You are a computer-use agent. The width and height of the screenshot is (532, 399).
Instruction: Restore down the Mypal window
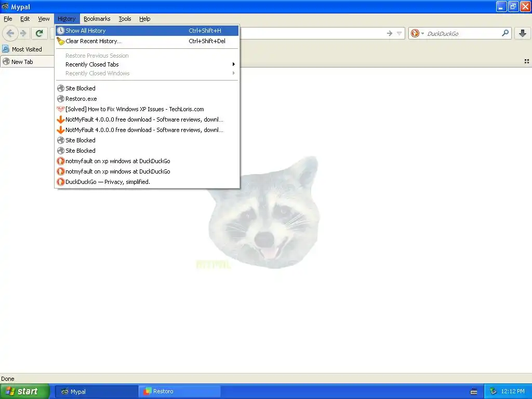click(x=513, y=6)
